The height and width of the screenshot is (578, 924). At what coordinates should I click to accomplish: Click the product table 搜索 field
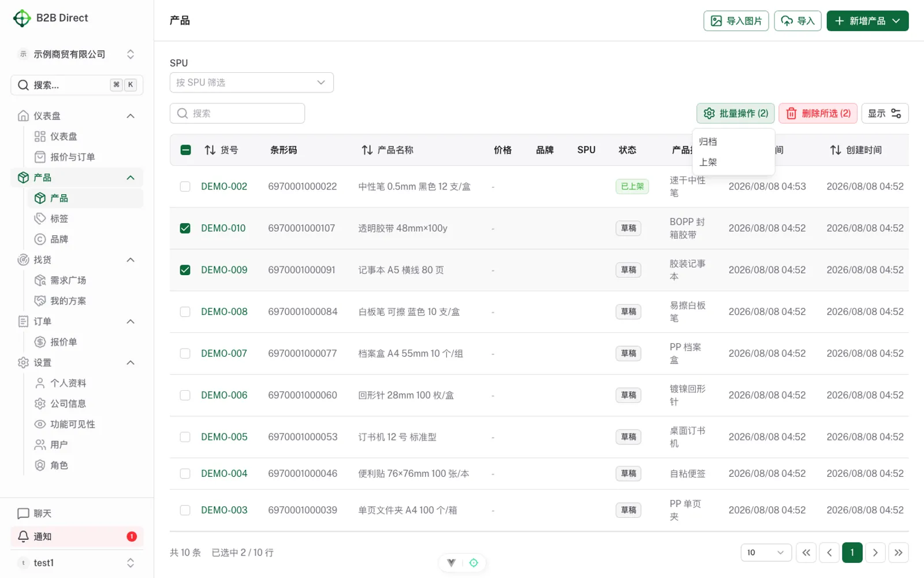237,113
